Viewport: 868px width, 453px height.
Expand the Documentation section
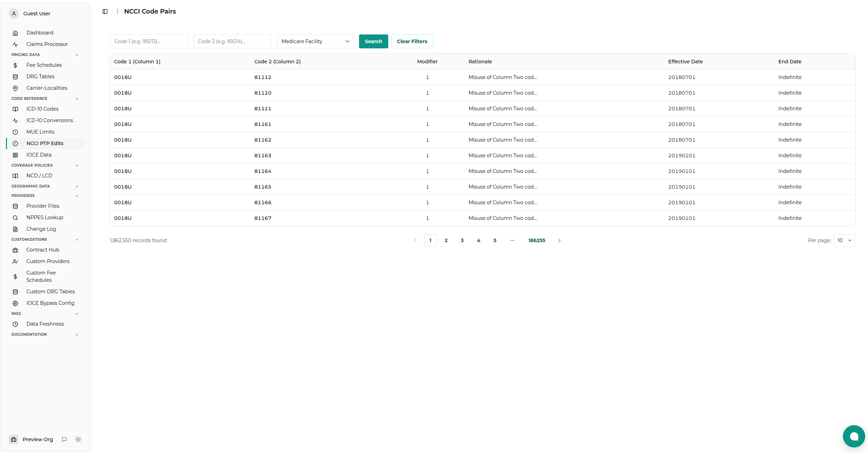point(77,335)
